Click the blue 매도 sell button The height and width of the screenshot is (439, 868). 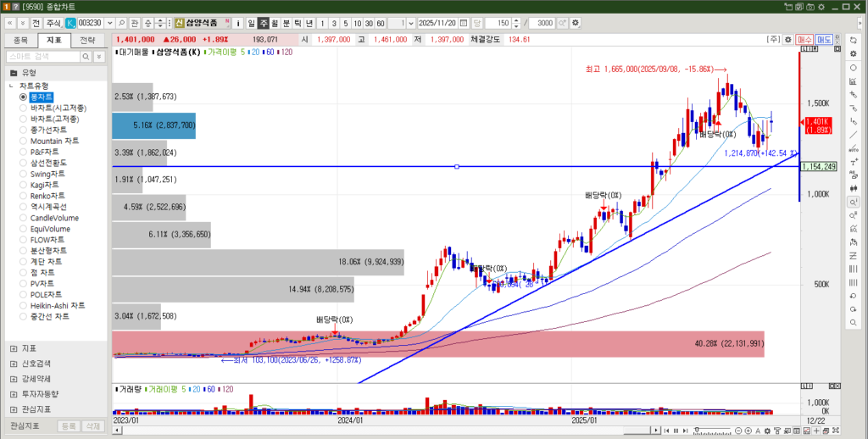[x=824, y=39]
